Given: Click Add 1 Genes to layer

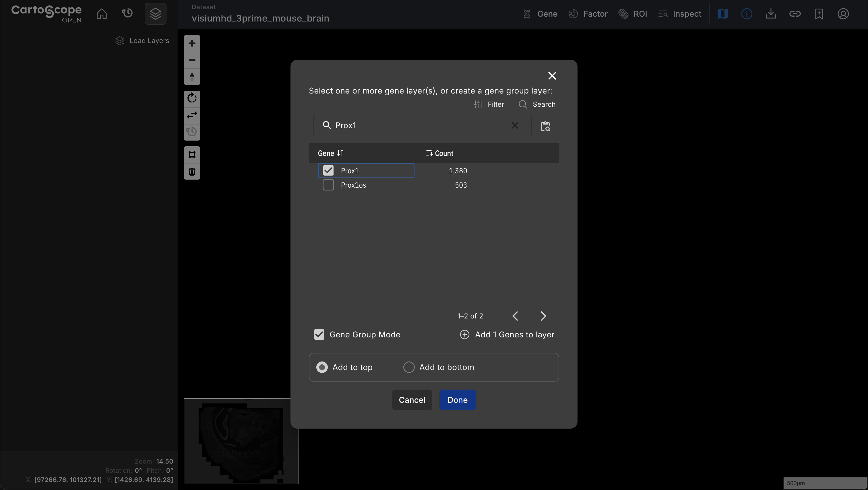Looking at the screenshot, I should tap(507, 335).
